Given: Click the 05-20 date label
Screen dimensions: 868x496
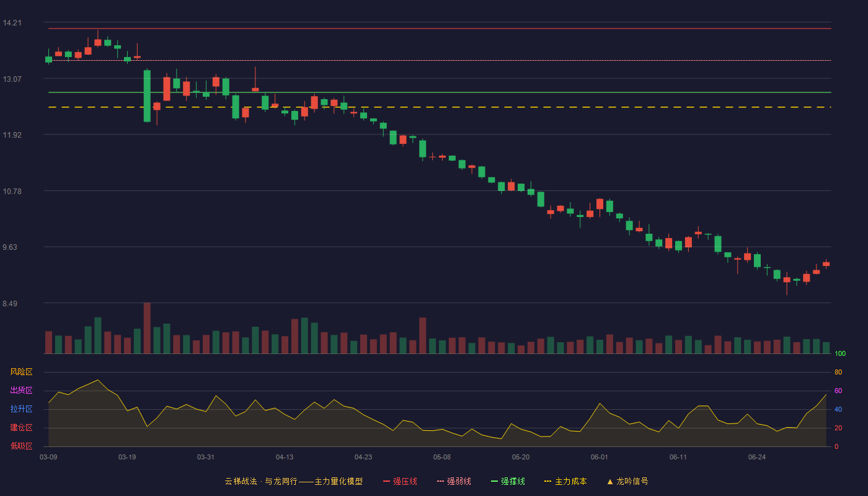Looking at the screenshot, I should coord(521,457).
